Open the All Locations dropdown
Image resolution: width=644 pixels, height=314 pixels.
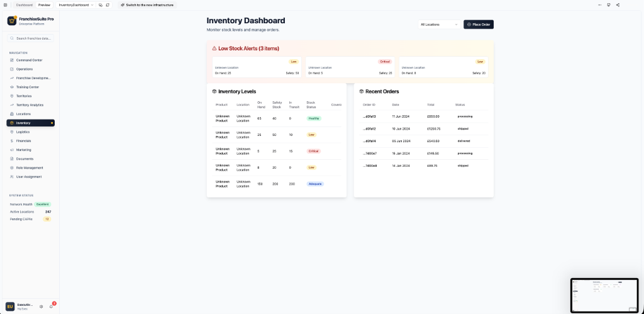tap(439, 25)
